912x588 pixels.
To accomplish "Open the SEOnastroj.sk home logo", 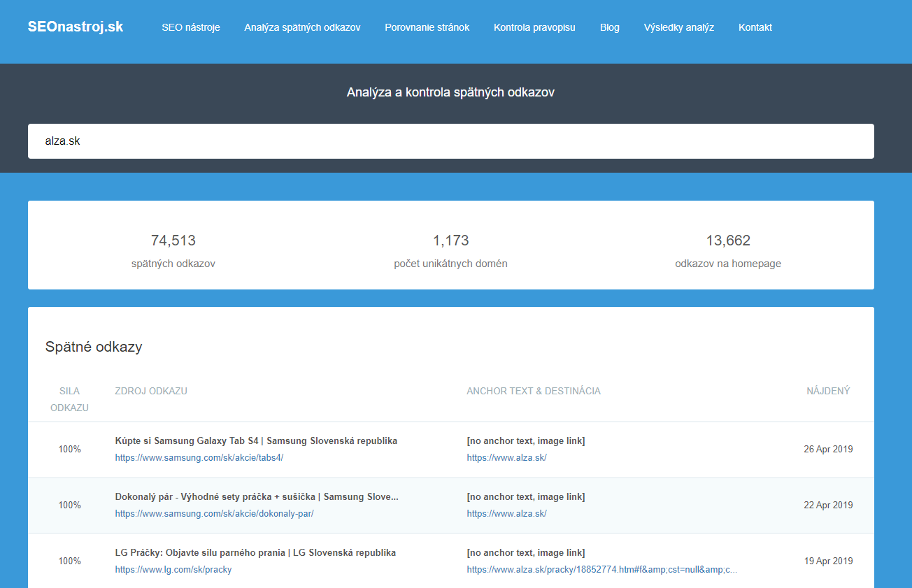I will (76, 27).
